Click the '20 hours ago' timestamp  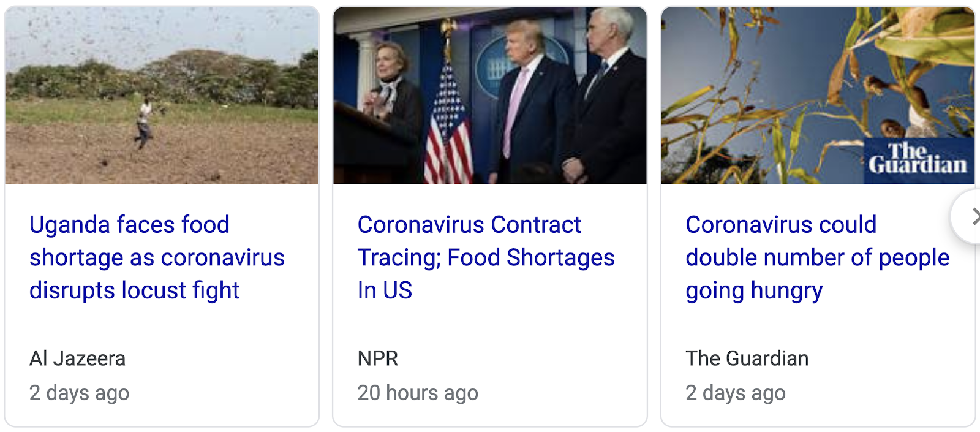coord(418,393)
